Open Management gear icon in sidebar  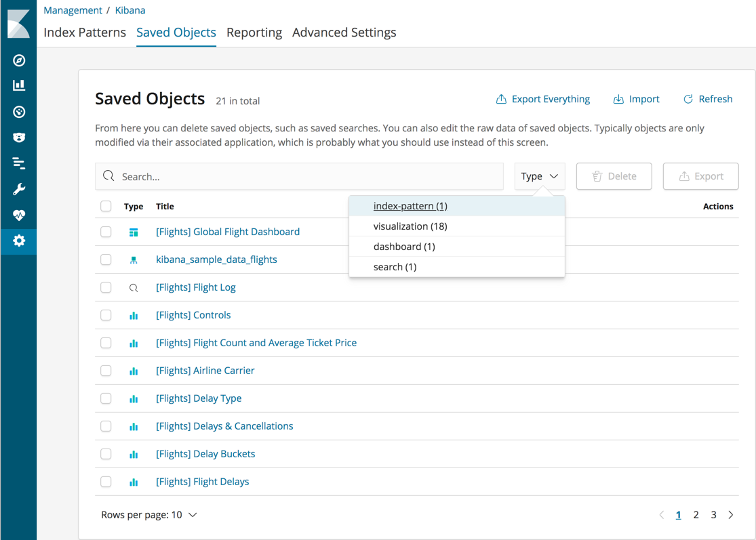pyautogui.click(x=19, y=241)
